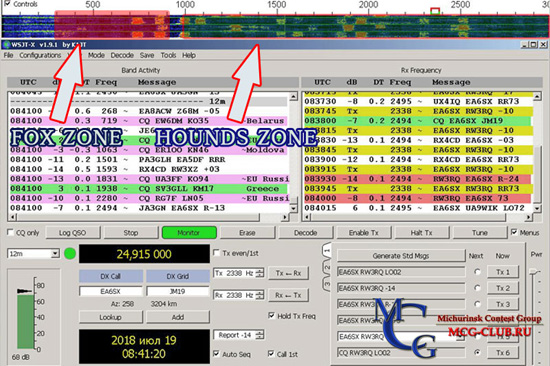
Task: Click the red frequency marker on waterfall
Action: click(x=435, y=11)
